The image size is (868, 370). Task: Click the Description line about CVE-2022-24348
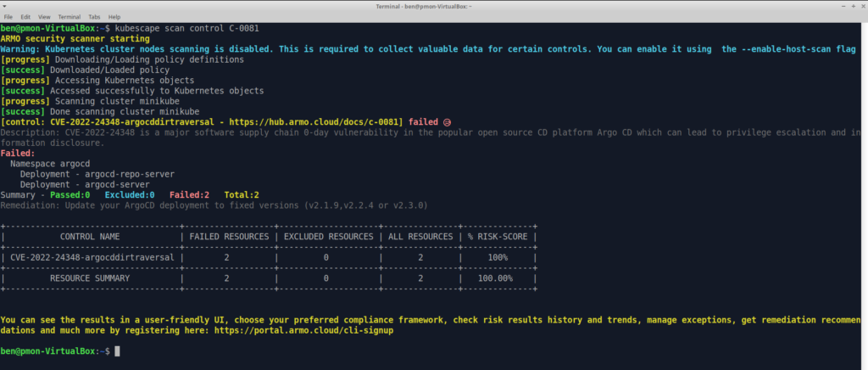click(x=431, y=137)
